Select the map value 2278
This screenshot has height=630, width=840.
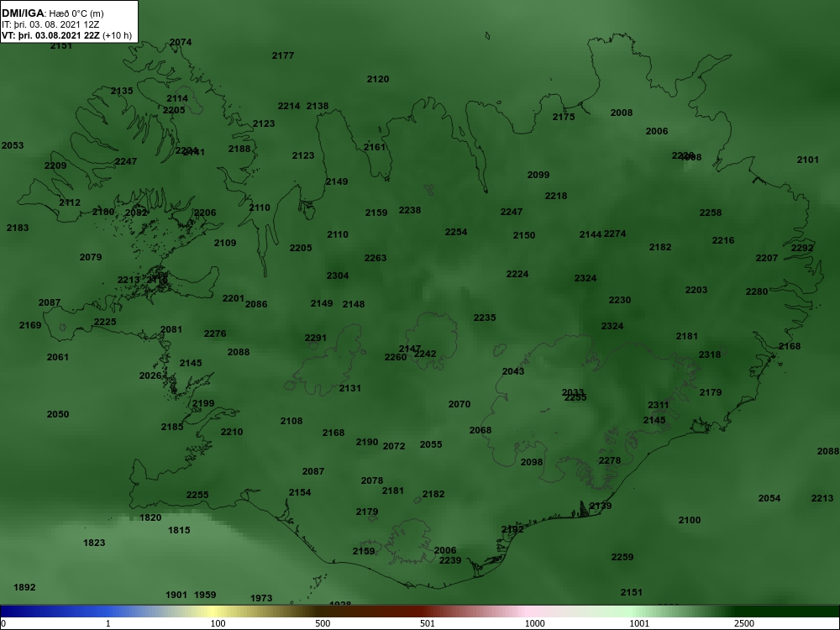pyautogui.click(x=610, y=460)
